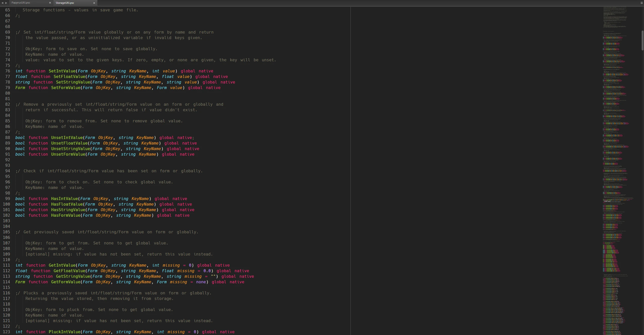The height and width of the screenshot is (335, 644).
Task: Close the StorageUtil.psc tab
Action: tap(94, 3)
